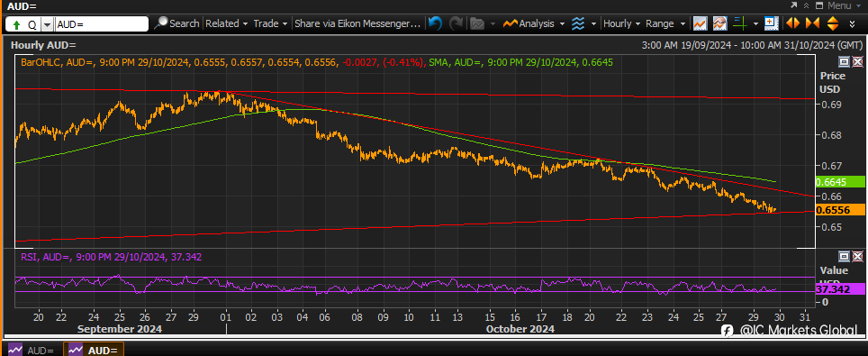Click the Search magnifier button
Screen dimensions: 868x356
point(177,23)
